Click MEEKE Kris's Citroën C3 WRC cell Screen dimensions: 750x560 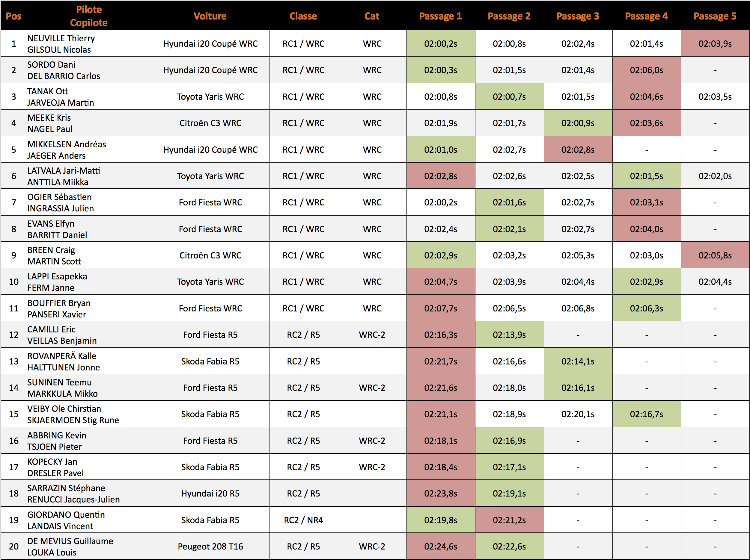[x=210, y=123]
